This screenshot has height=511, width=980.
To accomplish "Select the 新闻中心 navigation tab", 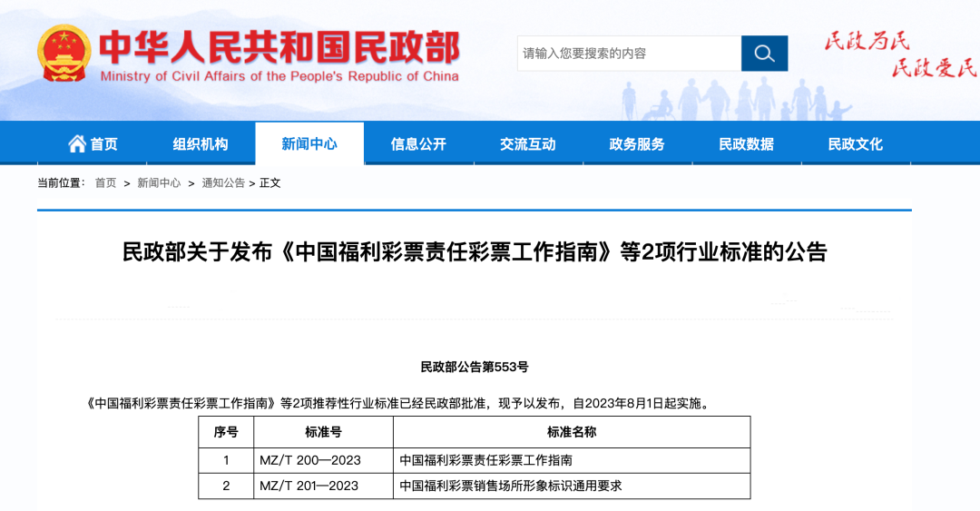I will pyautogui.click(x=309, y=143).
